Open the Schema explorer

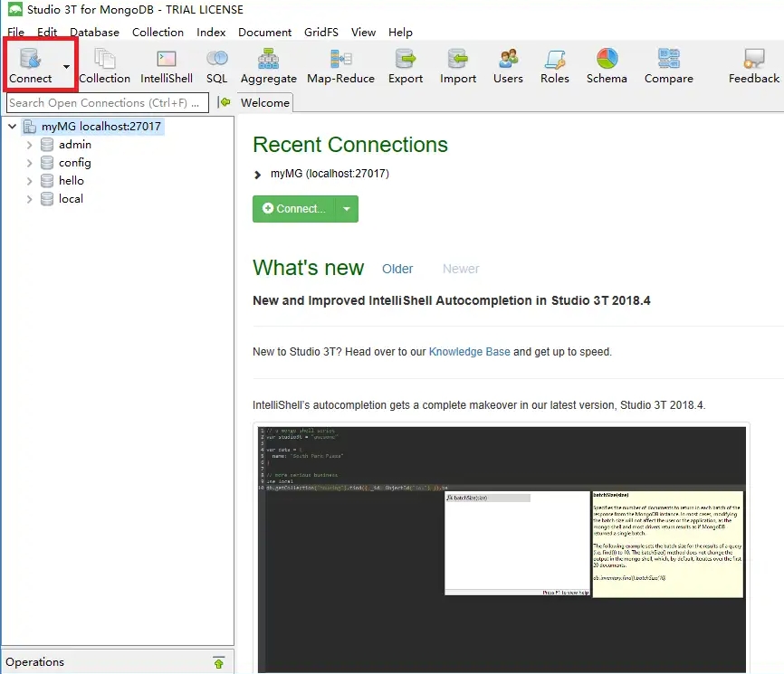click(607, 65)
